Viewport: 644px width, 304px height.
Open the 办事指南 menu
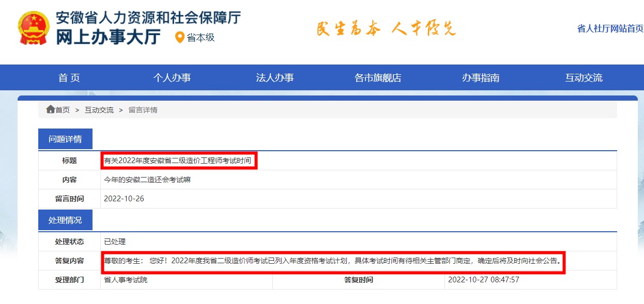480,77
